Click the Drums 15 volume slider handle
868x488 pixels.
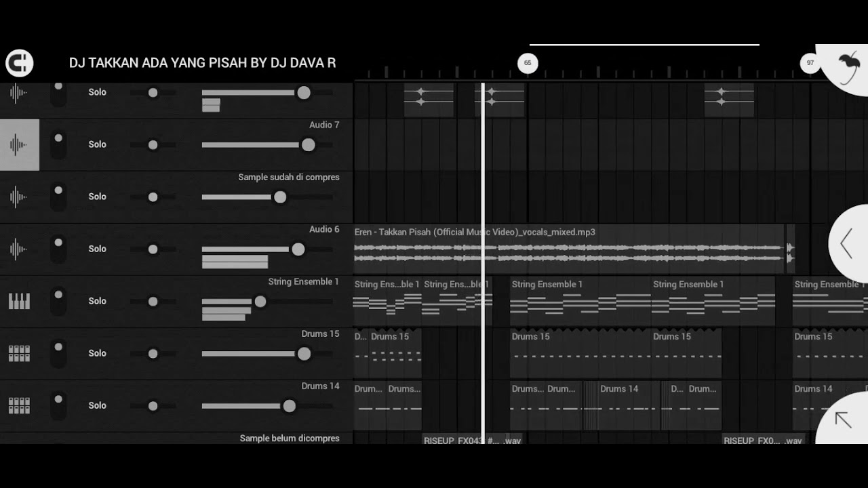click(x=304, y=353)
